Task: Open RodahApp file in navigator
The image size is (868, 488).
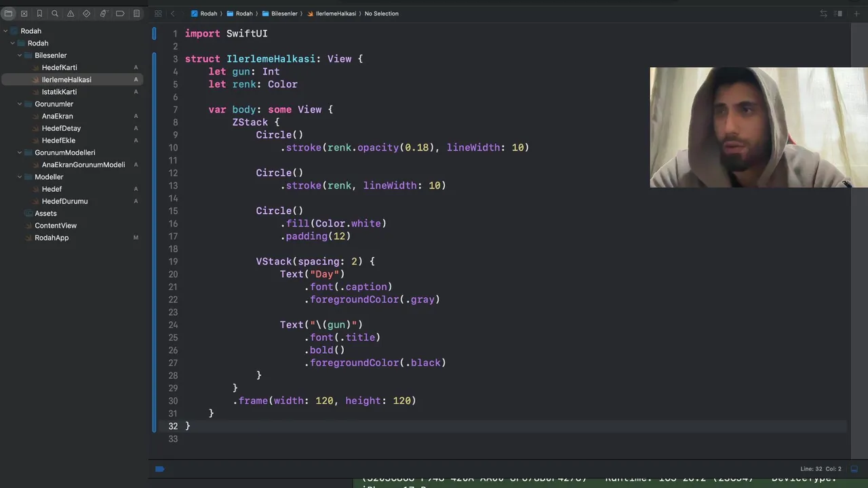Action: pyautogui.click(x=52, y=239)
